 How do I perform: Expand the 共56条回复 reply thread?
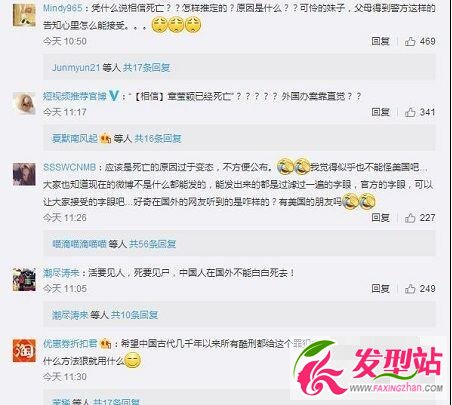coord(152,244)
